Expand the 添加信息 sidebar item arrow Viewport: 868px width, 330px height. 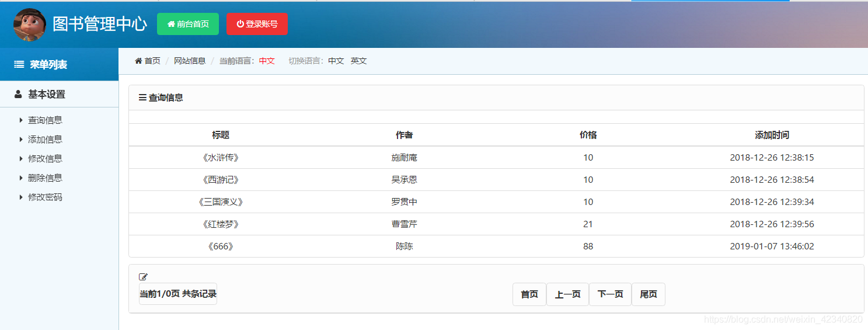21,140
